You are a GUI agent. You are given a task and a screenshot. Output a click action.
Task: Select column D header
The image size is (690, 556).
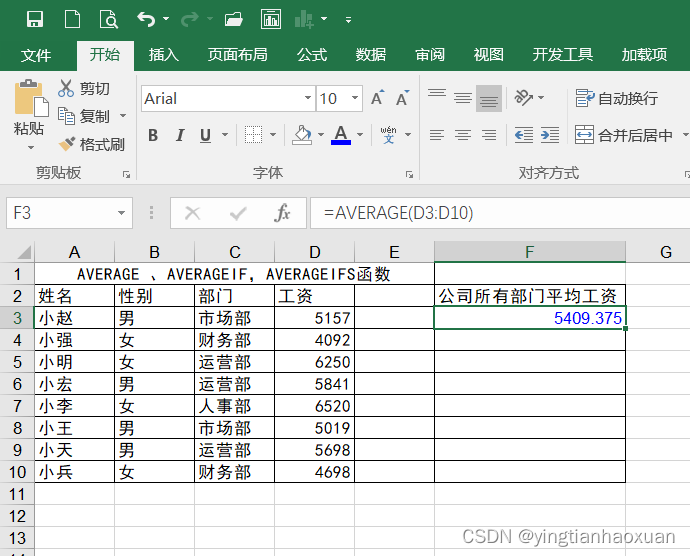(x=314, y=252)
